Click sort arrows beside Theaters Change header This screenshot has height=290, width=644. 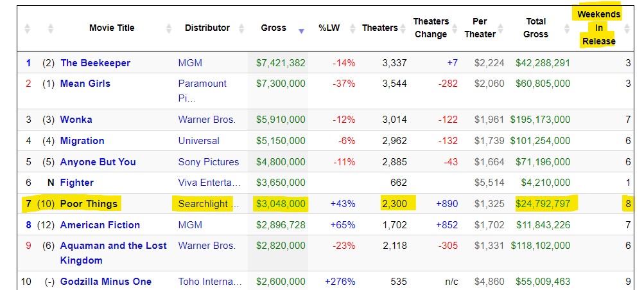point(458,28)
